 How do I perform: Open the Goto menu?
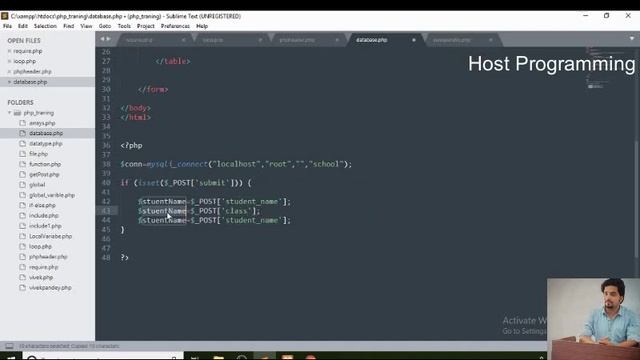[x=105, y=26]
